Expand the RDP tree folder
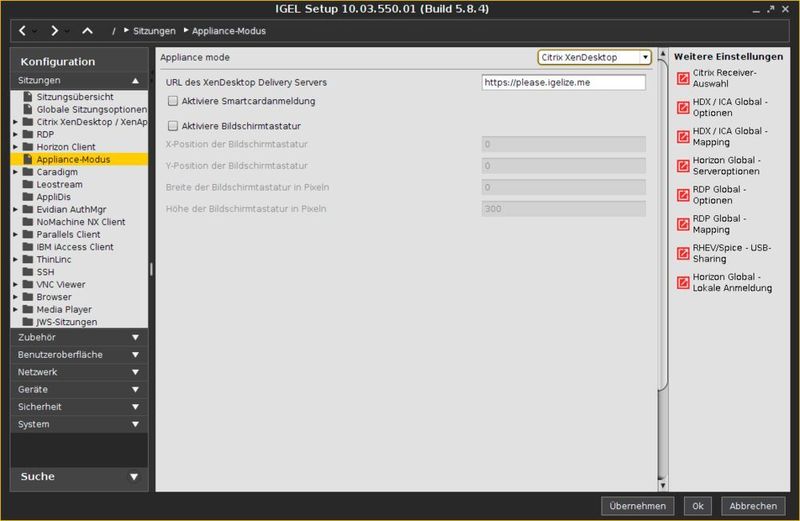Viewport: 800px width, 521px height. coord(15,134)
